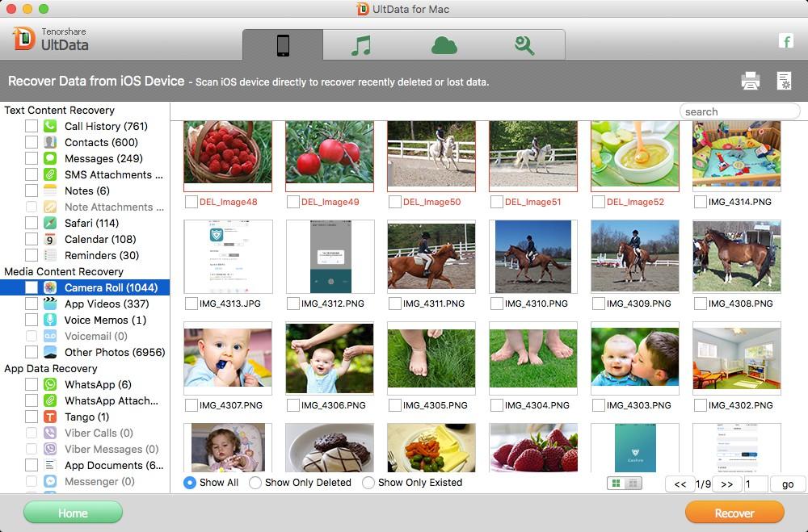808x532 pixels.
Task: Select Reminders (30) category
Action: pos(102,255)
